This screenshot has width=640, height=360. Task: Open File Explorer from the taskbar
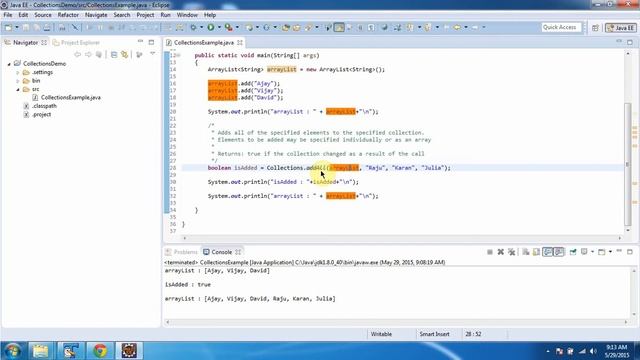[x=40, y=351]
